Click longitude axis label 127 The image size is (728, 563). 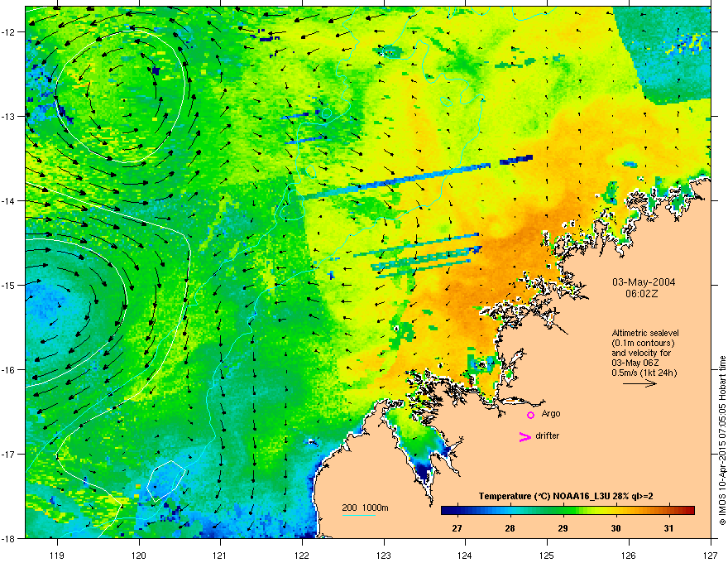point(711,555)
